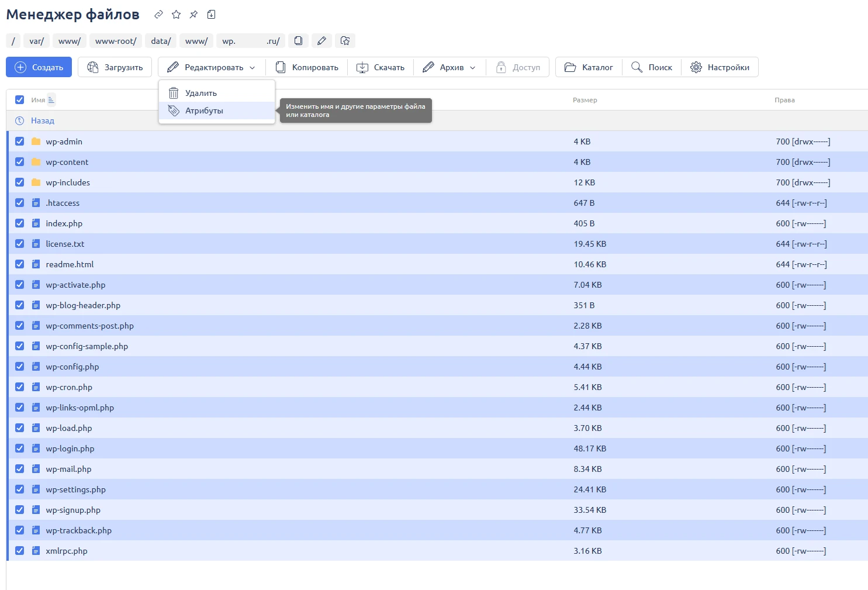Click the sort icon beside Имя column
This screenshot has height=590, width=868.
(51, 100)
